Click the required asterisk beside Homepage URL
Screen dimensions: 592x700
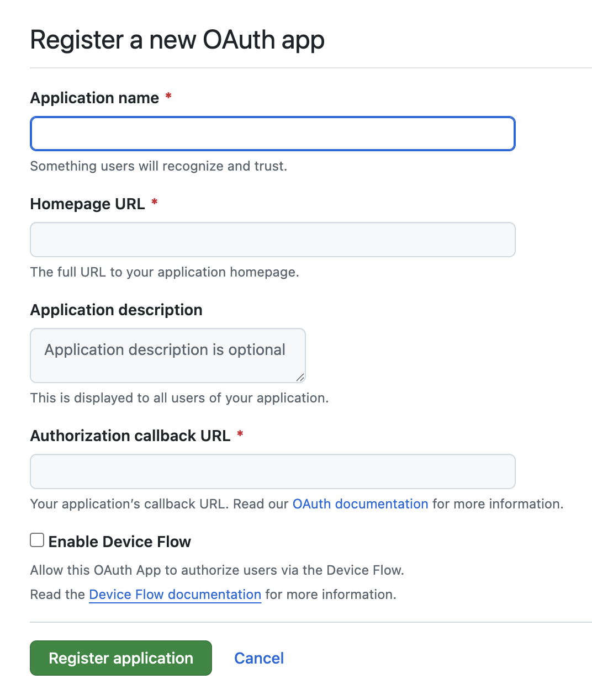coord(155,203)
